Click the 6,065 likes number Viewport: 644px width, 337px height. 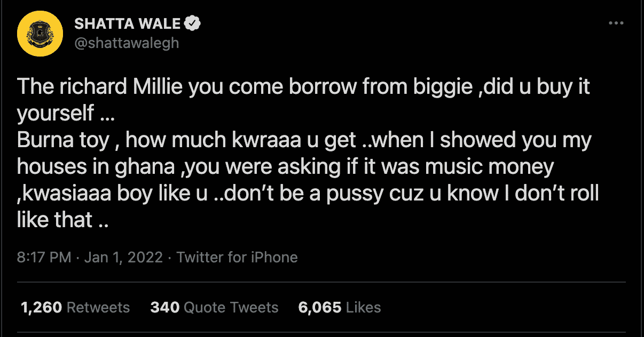coord(320,308)
